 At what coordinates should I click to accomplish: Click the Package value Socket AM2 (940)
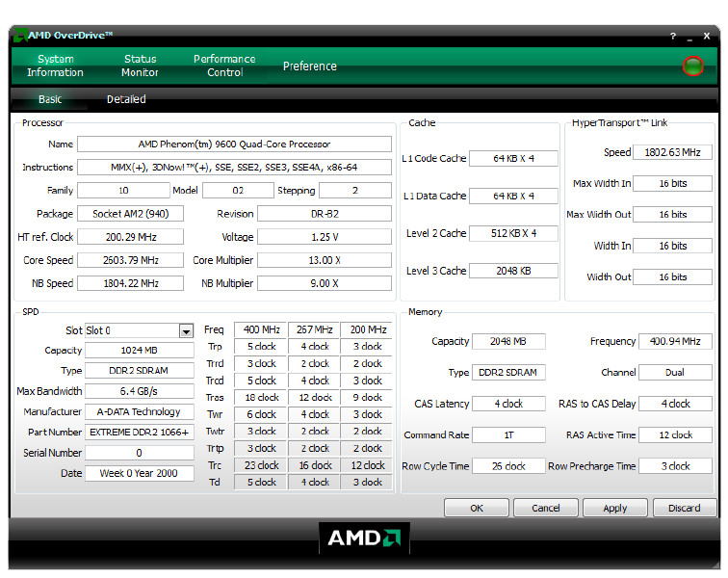tap(130, 214)
